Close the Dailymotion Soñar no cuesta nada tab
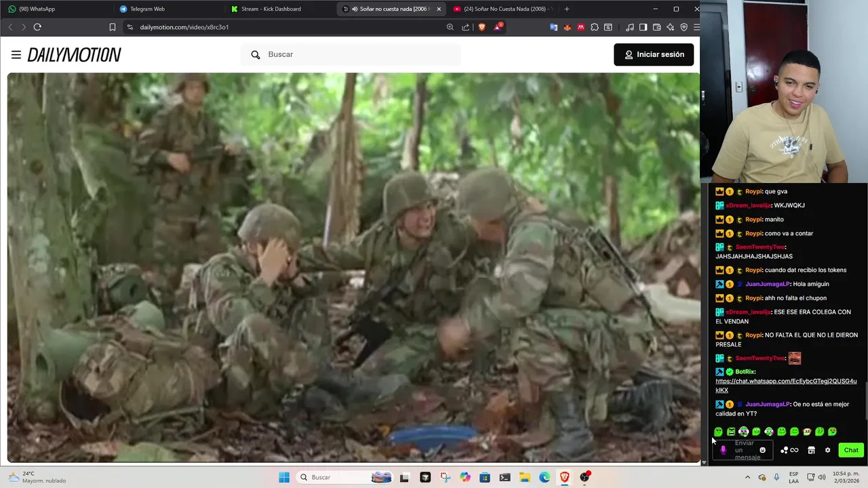Viewport: 868px width, 488px height. pyautogui.click(x=439, y=9)
